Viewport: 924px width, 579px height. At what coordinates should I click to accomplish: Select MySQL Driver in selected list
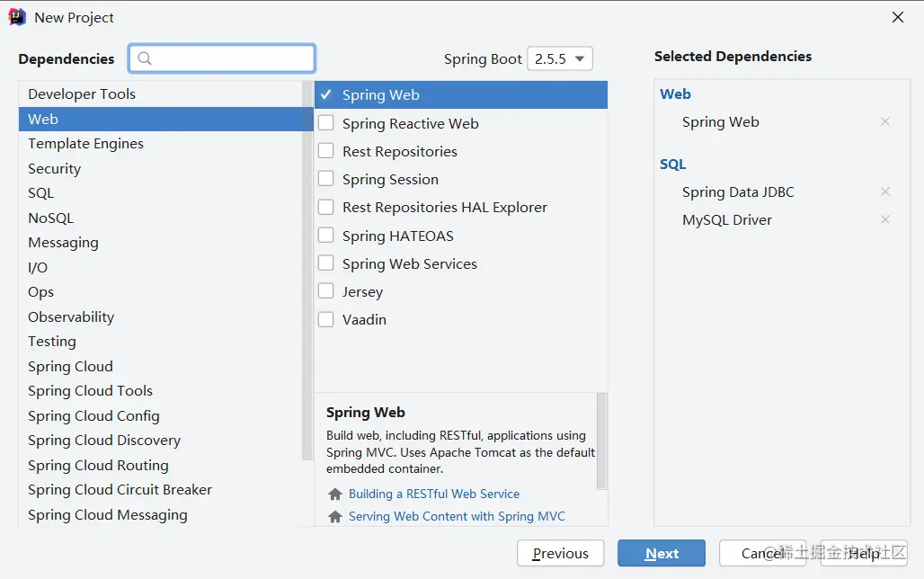click(726, 220)
